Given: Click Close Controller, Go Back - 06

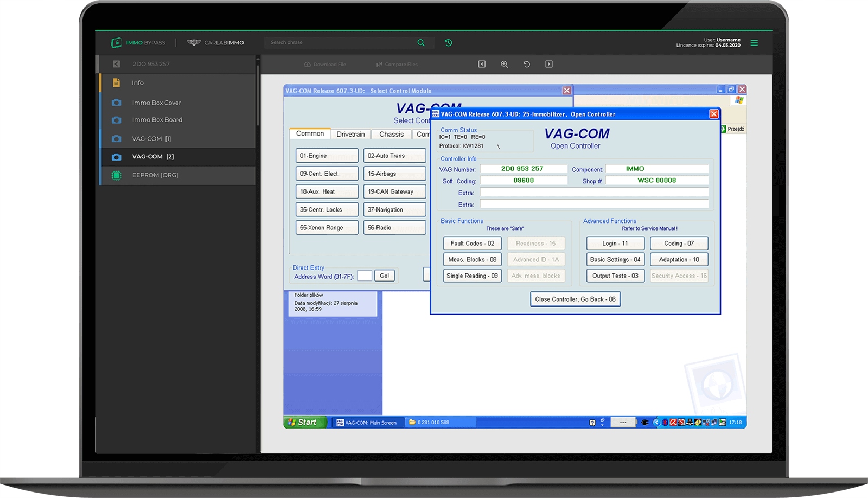Looking at the screenshot, I should [x=575, y=299].
